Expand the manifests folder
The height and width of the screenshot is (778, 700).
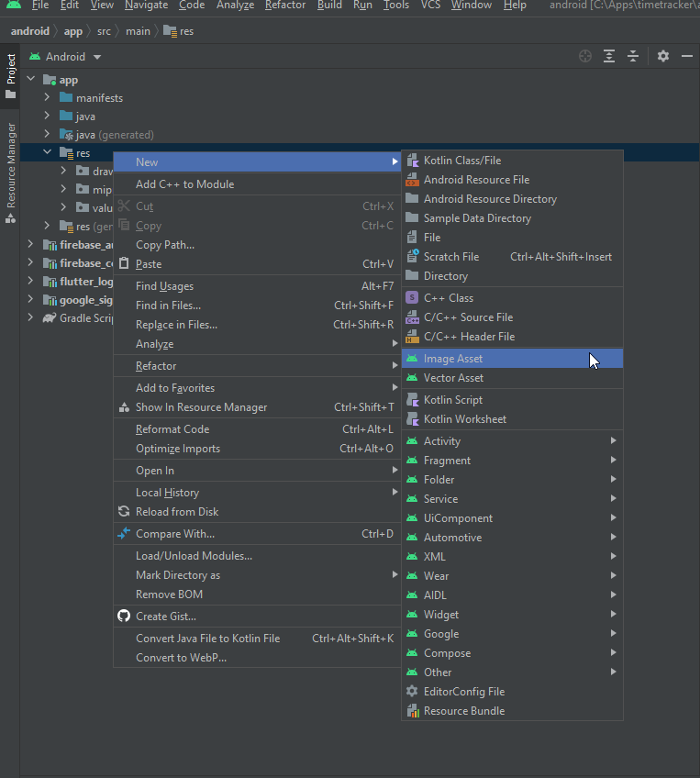point(48,98)
